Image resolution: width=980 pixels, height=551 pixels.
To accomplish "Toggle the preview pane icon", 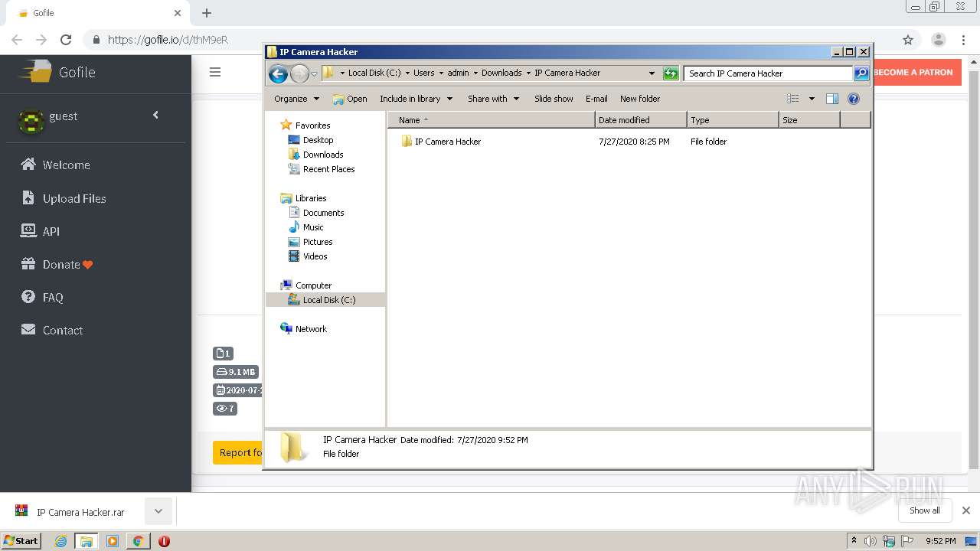I will tap(832, 99).
